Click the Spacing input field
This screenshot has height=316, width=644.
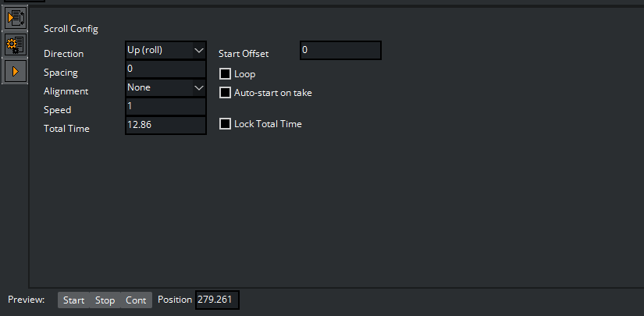pyautogui.click(x=165, y=69)
